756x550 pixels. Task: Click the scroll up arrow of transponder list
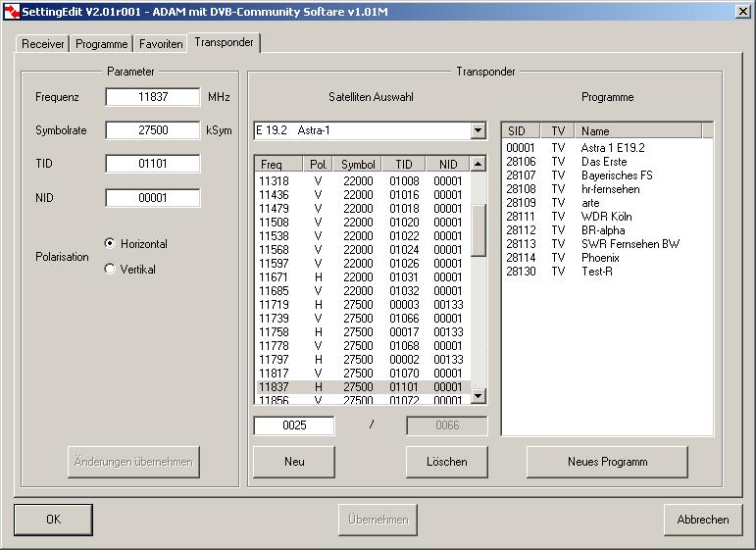click(478, 164)
